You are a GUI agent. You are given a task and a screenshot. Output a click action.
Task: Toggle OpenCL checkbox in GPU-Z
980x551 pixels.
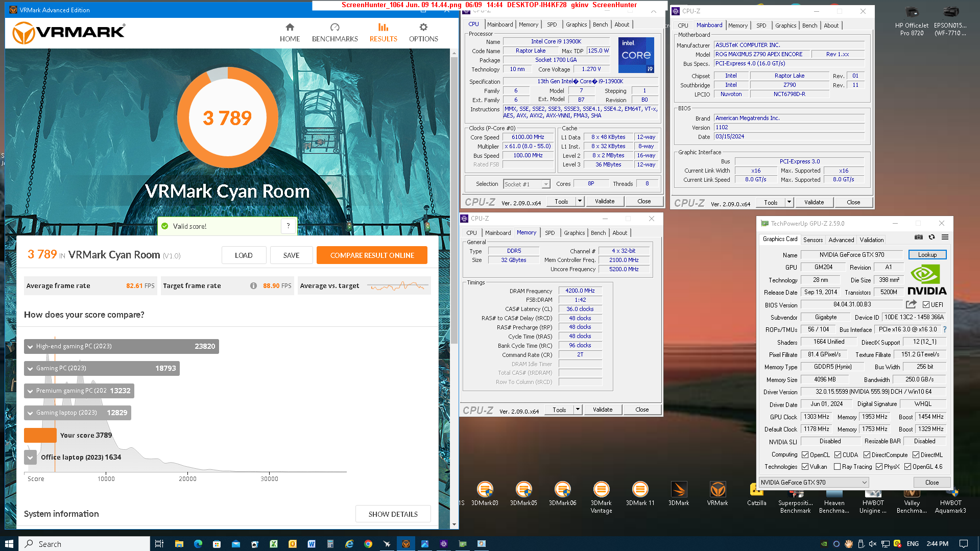[805, 455]
